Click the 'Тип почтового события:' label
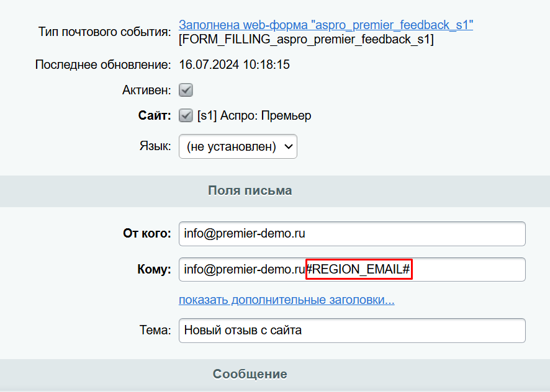Image resolution: width=550 pixels, height=392 pixels. pos(104,32)
